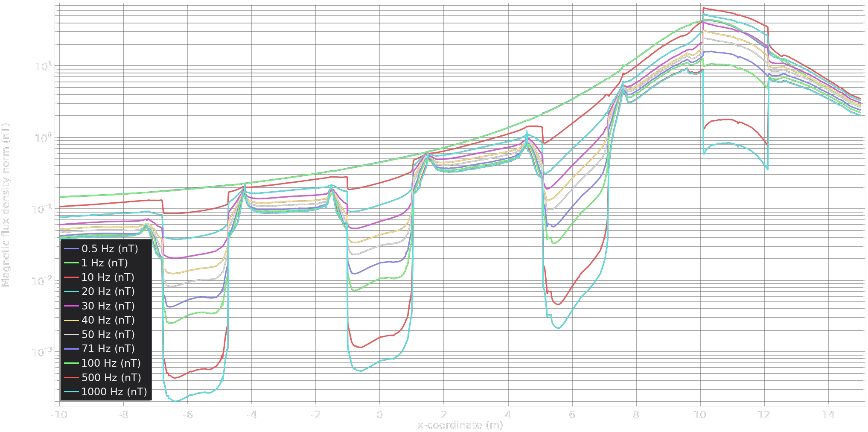Pick the 1000 Hz cyan legend swatch

[71, 392]
